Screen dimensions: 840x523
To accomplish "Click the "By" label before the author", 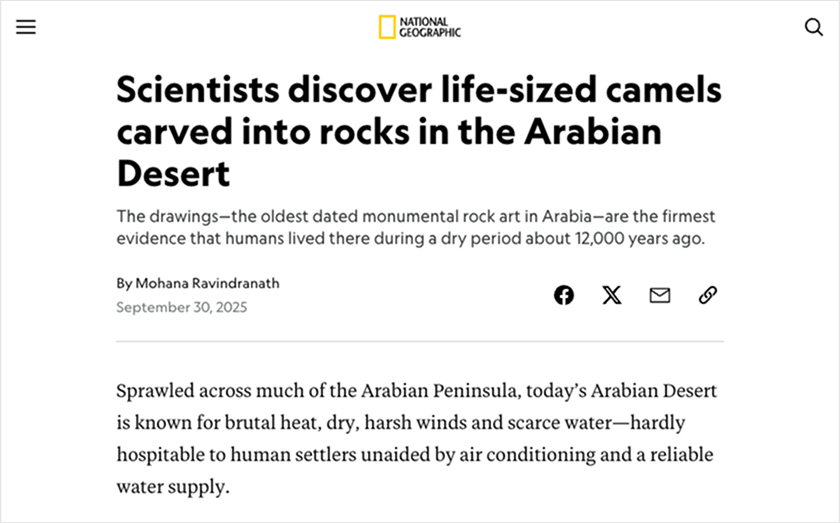I will coord(124,283).
